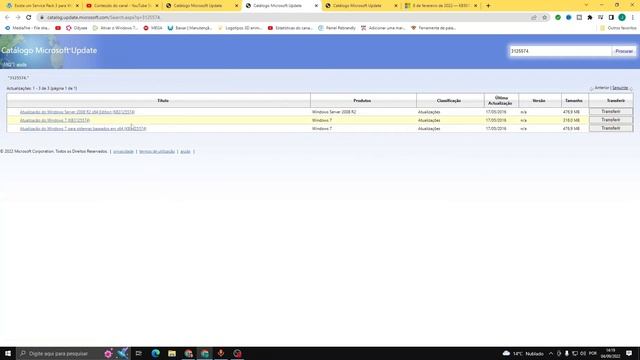This screenshot has height=360, width=640.
Task: Click the Chrome address bar URL
Action: tap(103, 18)
